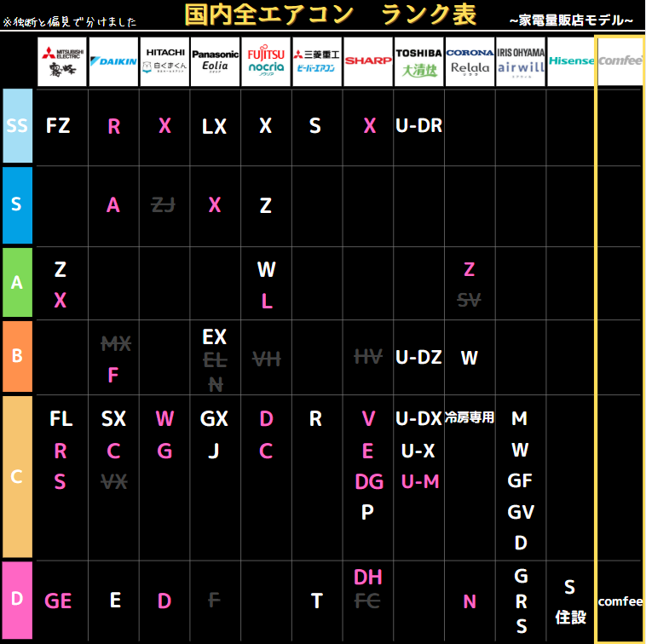Click the struck-through SV under Corona
The width and height of the screenshot is (646, 644).
coord(470,300)
